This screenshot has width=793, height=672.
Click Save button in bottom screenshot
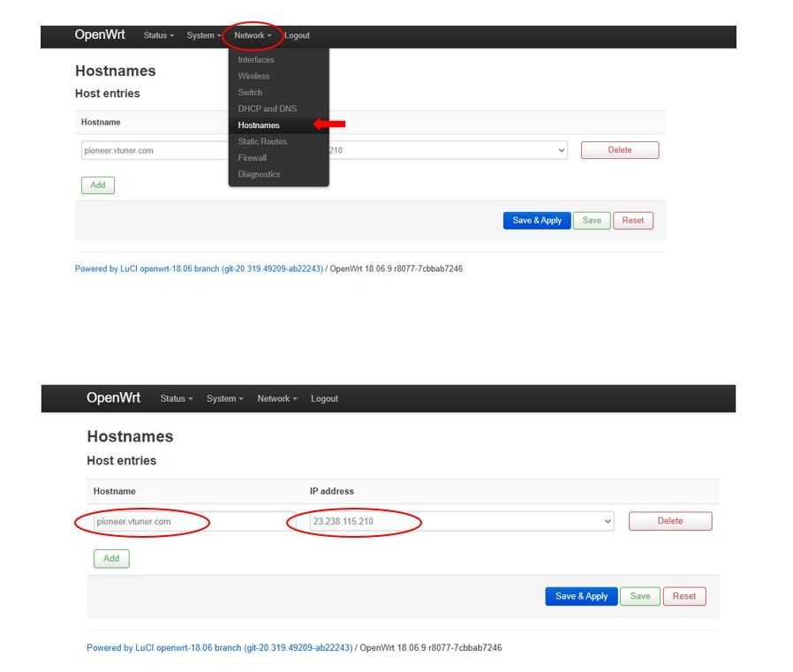point(639,596)
